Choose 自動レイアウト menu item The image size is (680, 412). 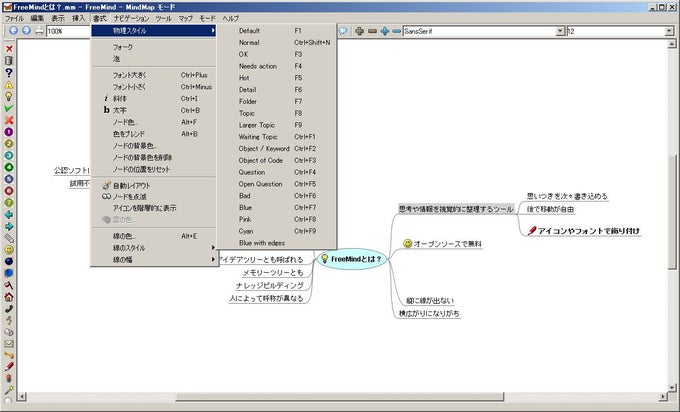154,185
